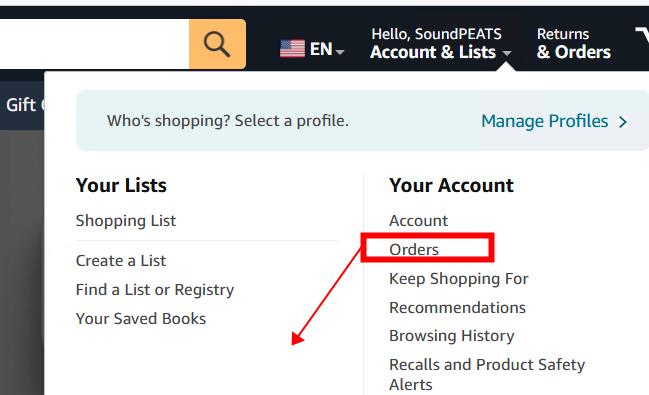Viewport: 649px width, 395px height.
Task: Expand the Account & Lists dropdown arrow
Action: pyautogui.click(x=507, y=53)
